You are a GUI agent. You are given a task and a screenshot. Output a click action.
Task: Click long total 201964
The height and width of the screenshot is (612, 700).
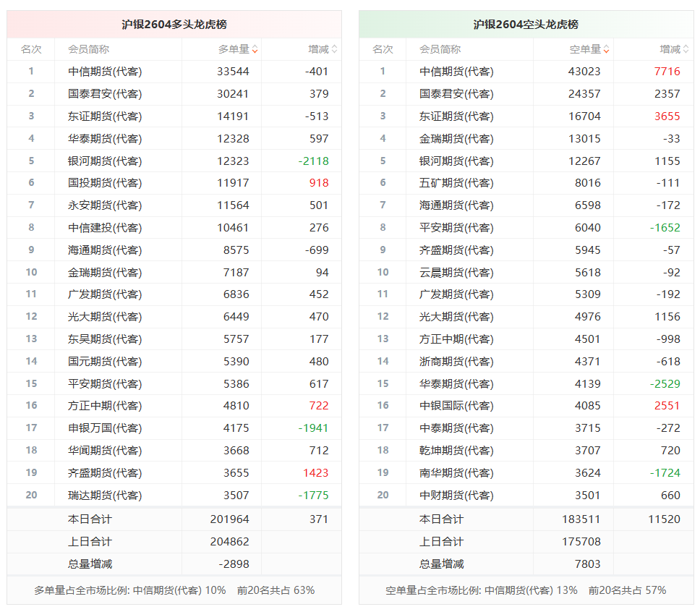click(x=229, y=519)
